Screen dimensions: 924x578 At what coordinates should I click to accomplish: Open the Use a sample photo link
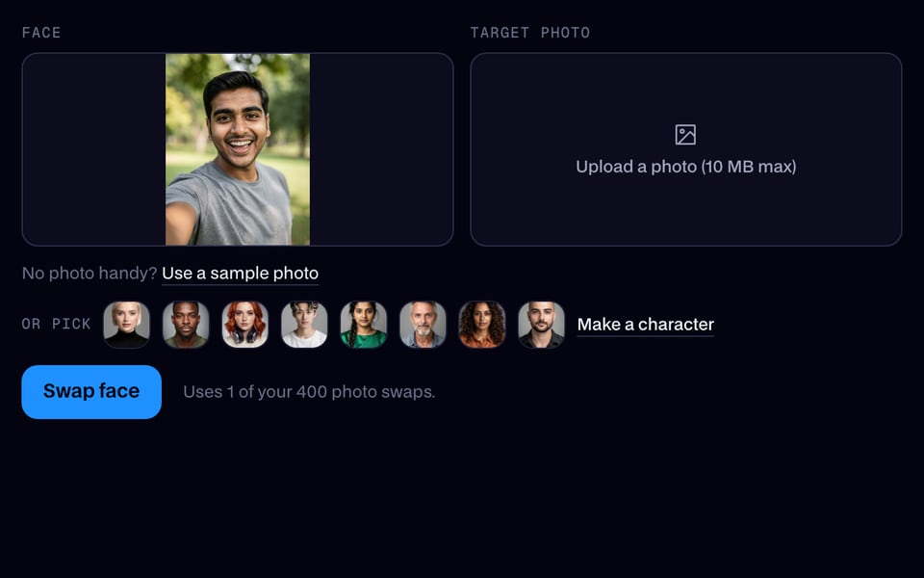tap(240, 273)
